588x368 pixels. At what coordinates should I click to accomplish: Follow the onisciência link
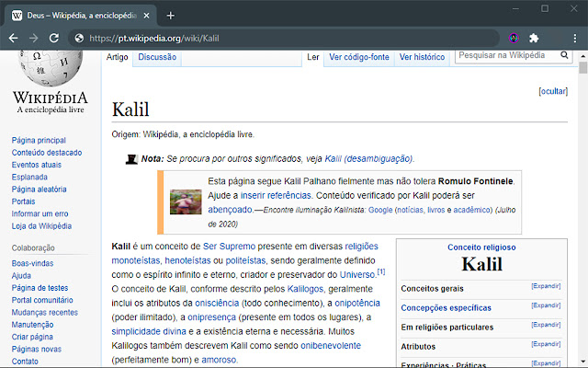click(x=217, y=303)
